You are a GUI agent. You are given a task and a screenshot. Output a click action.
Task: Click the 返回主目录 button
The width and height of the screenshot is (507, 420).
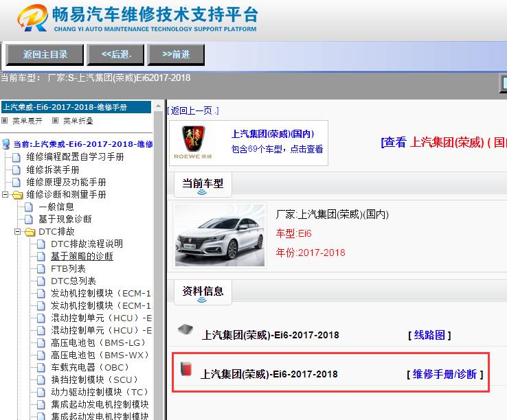pos(45,54)
